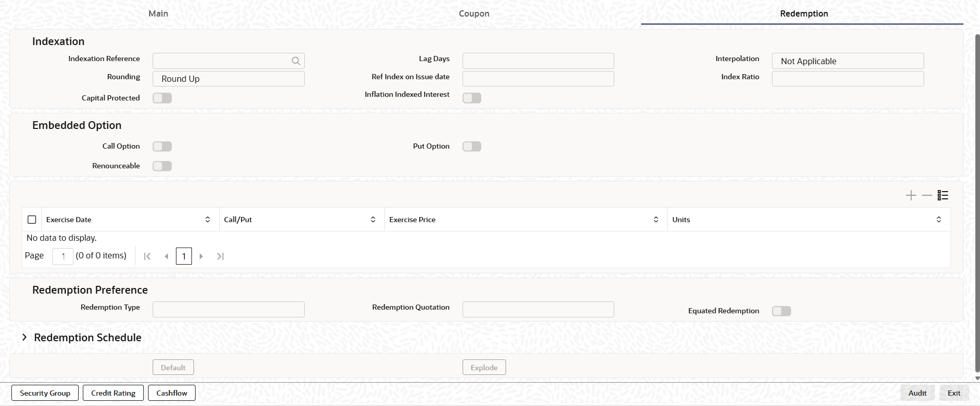This screenshot has width=980, height=406.
Task: Click the Default button
Action: click(173, 368)
